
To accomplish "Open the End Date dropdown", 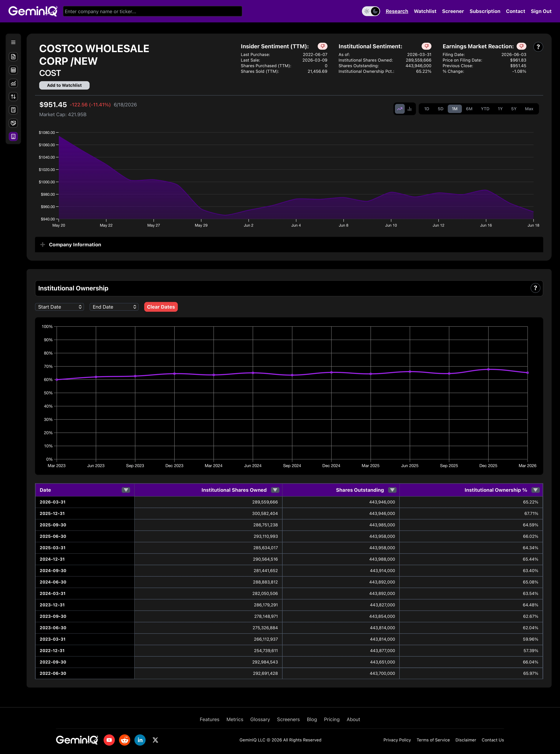I will (x=114, y=307).
